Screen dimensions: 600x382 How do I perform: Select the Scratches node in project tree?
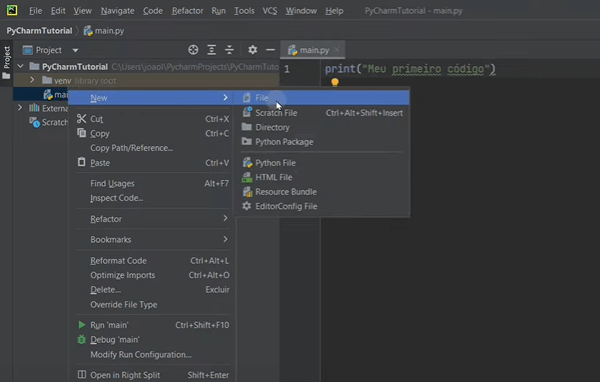click(50, 122)
